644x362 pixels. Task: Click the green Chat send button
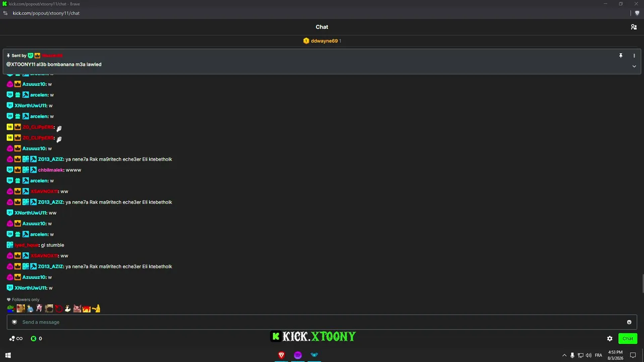[628, 339]
